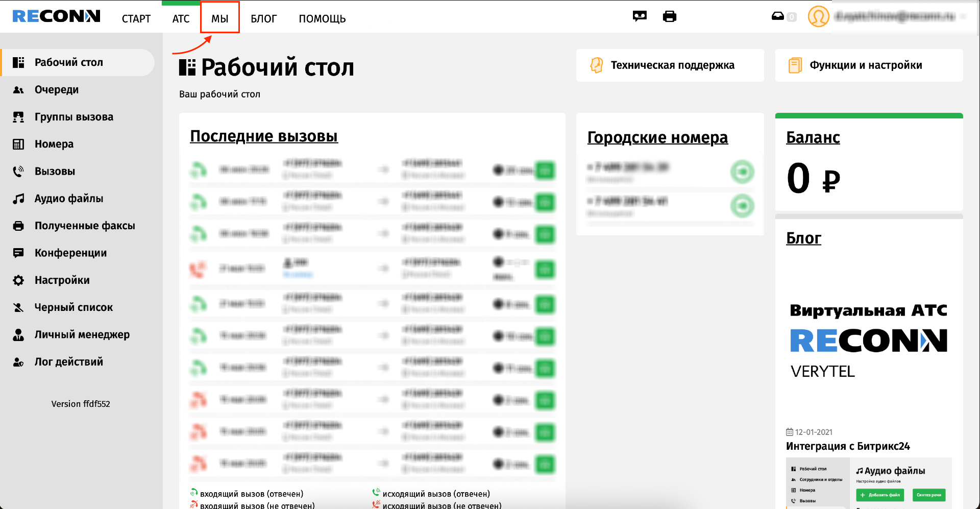
Task: Open the СТАРТ menu item
Action: [x=136, y=19]
